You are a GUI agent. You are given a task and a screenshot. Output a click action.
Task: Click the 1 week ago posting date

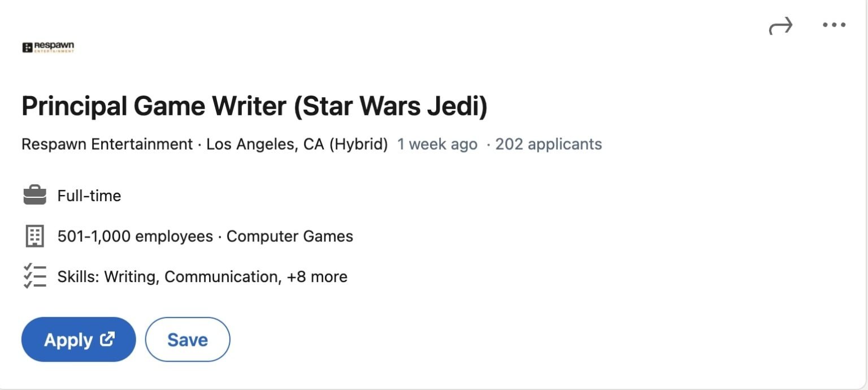[x=437, y=144]
